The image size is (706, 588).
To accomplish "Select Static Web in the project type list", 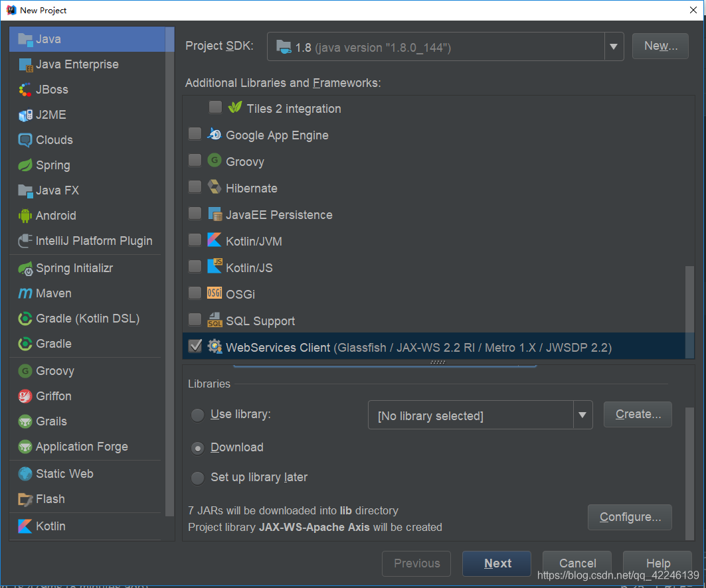I will coord(88,474).
